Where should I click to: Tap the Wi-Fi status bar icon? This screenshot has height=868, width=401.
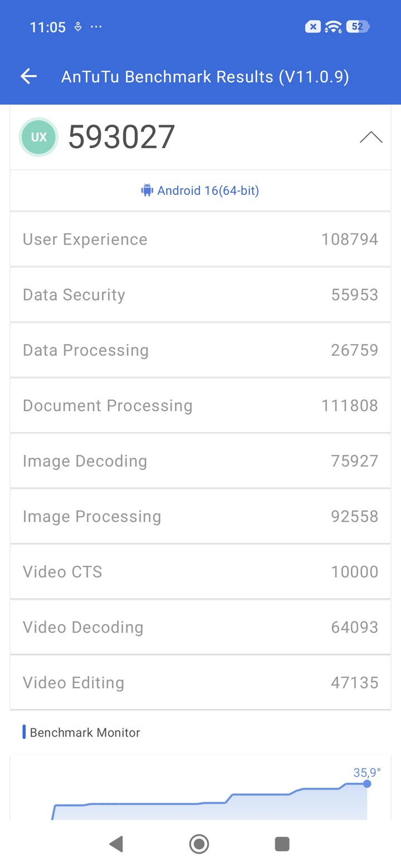pos(333,27)
